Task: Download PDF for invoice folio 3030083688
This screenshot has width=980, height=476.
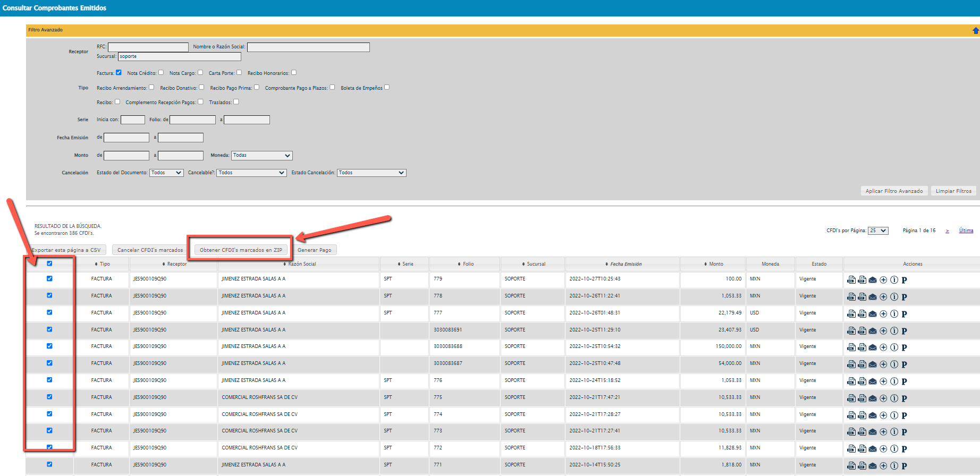Action: pos(862,347)
